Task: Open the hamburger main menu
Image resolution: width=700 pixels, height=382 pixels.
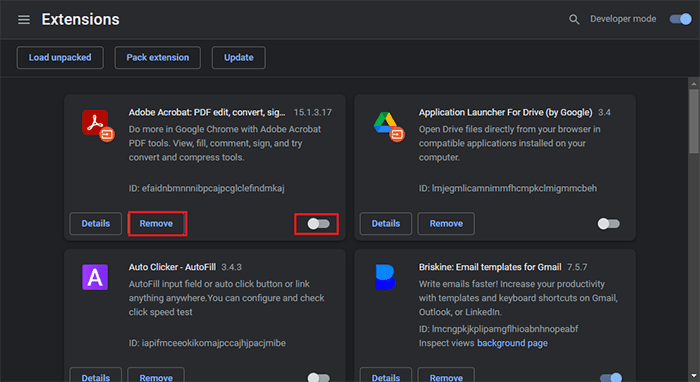Action: coord(24,20)
